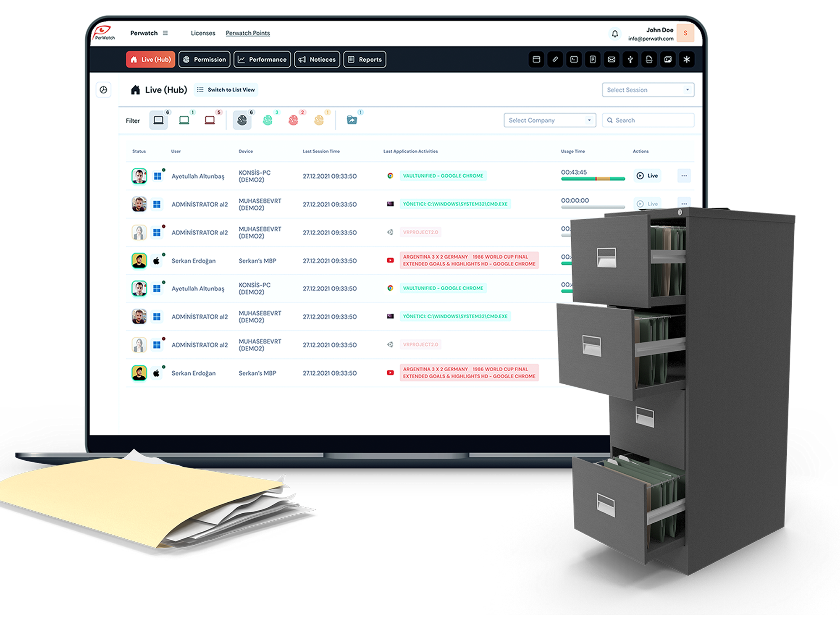Toggle the shared folder filter with badge 1
Screen dimensions: 840x630
352,121
